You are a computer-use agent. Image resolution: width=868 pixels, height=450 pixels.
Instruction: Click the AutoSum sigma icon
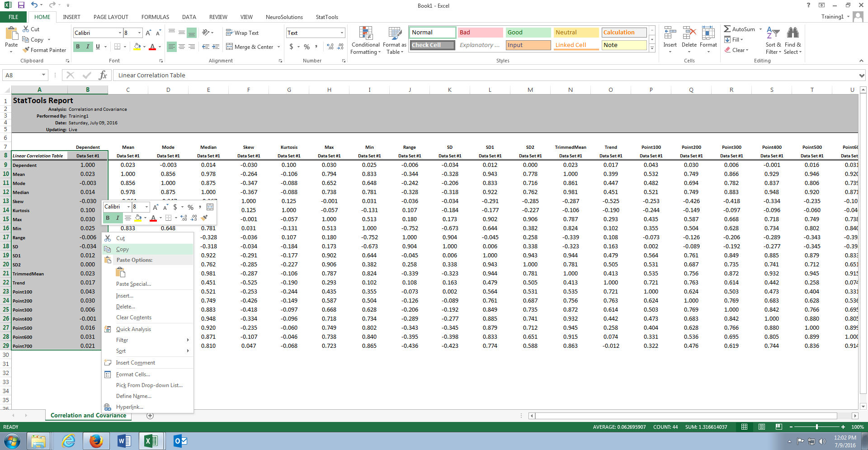pyautogui.click(x=727, y=29)
